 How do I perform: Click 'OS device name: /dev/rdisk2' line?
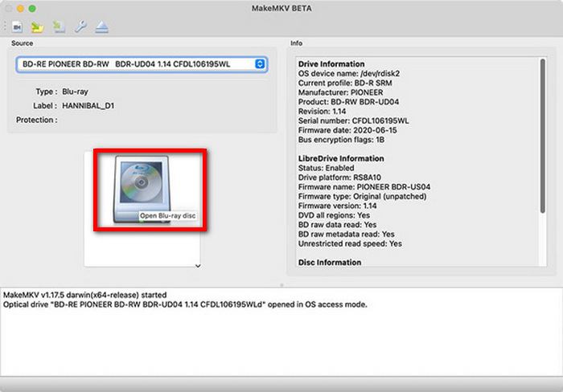tap(349, 74)
